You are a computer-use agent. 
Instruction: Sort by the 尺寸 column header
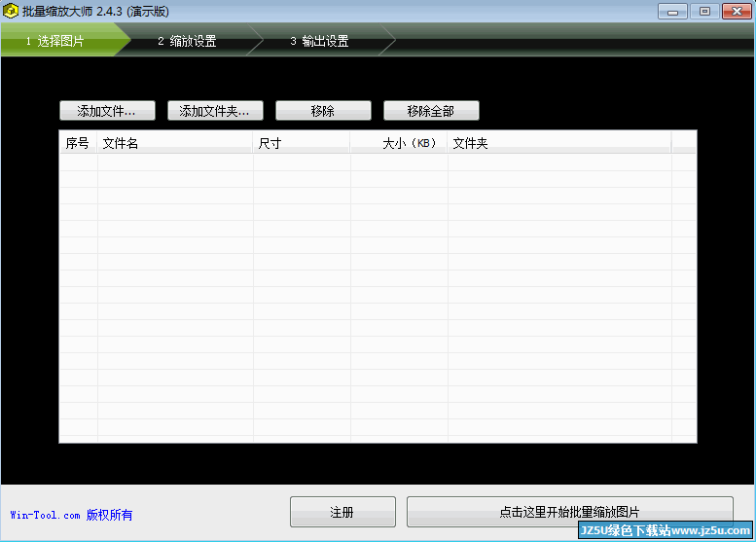(x=302, y=143)
